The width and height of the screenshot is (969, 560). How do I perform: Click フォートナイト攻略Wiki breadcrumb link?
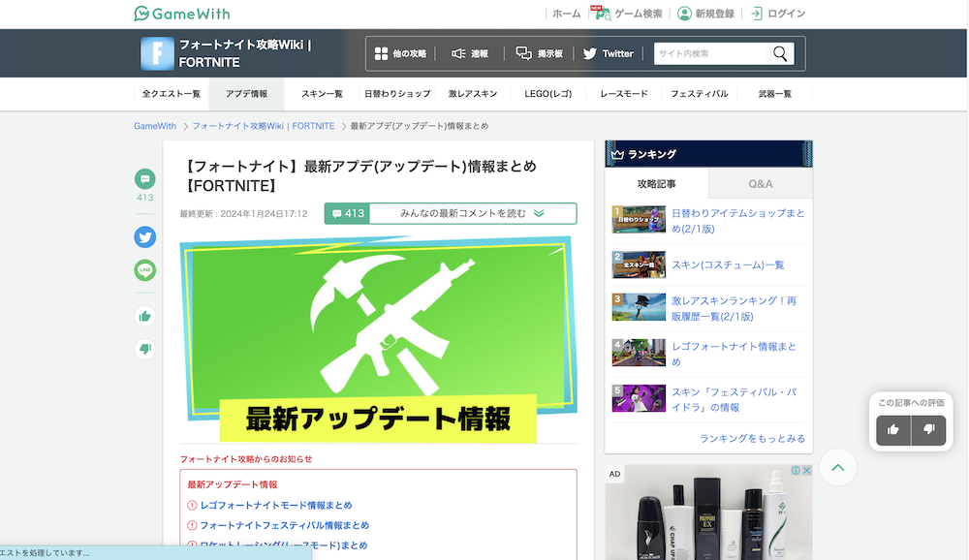point(264,126)
